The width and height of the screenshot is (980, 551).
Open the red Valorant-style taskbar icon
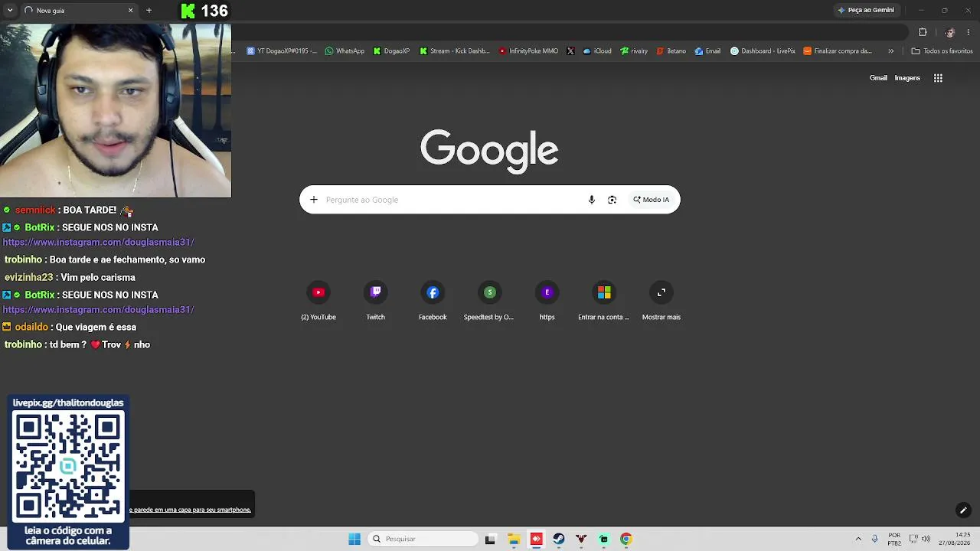(581, 539)
